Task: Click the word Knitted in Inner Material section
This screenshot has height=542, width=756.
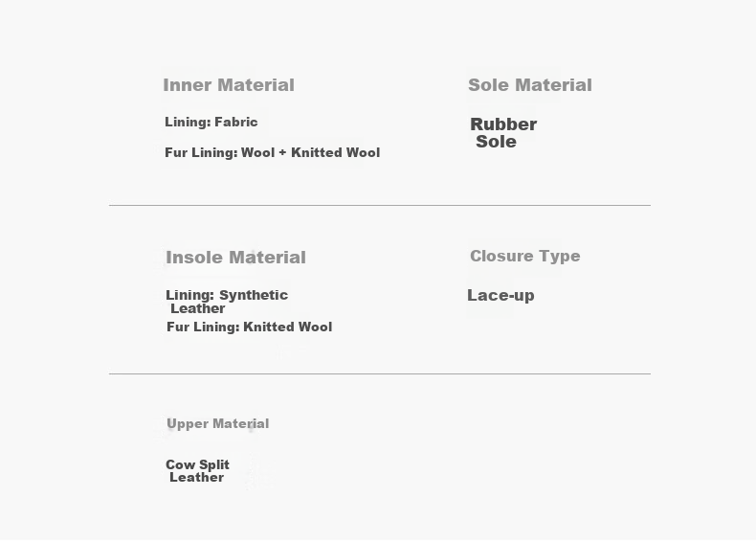Action: coord(317,152)
